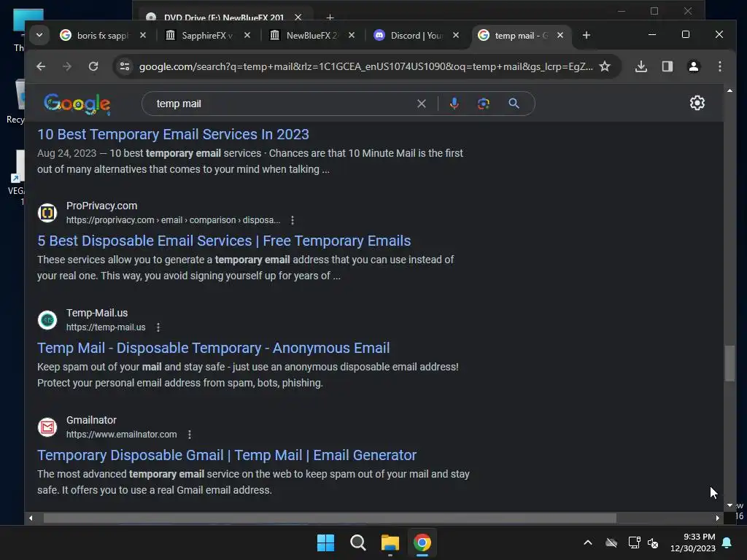Click the forward navigation arrow
Image resolution: width=747 pixels, height=560 pixels.
(x=67, y=66)
